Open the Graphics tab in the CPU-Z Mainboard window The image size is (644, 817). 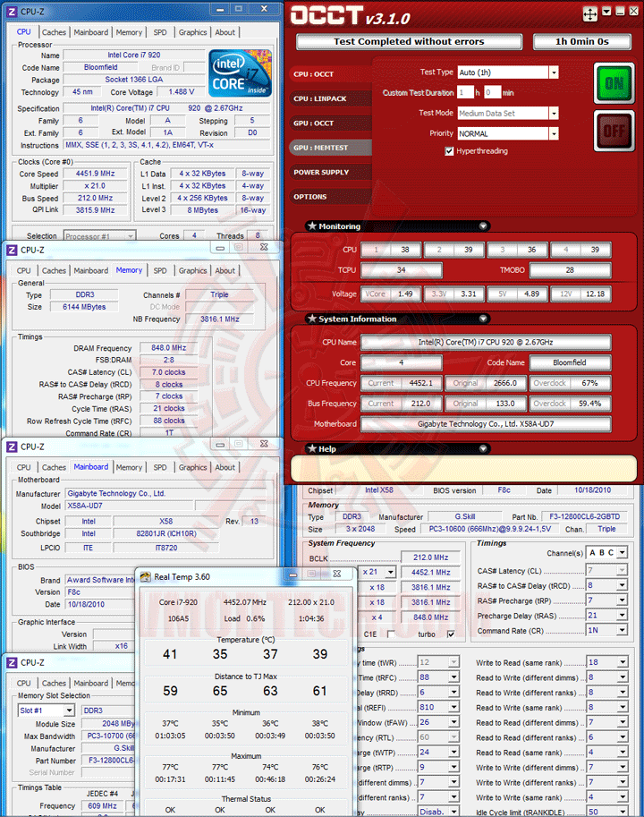(192, 467)
